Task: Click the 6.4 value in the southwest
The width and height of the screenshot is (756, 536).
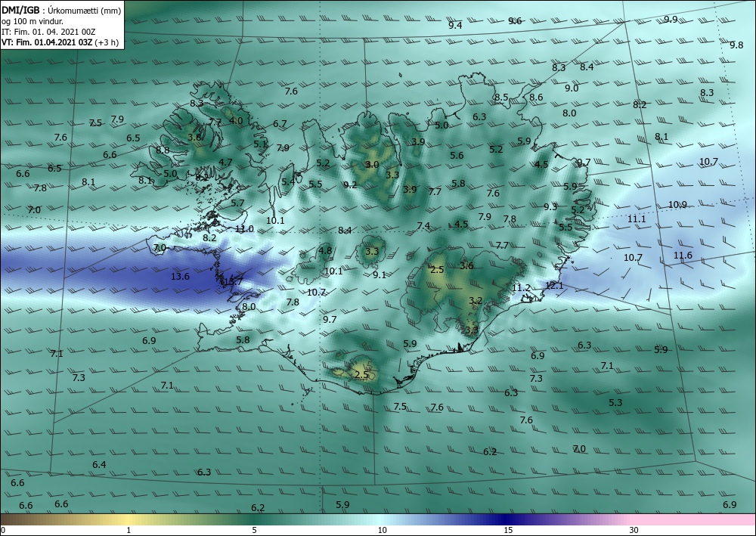Action: pyautogui.click(x=99, y=465)
